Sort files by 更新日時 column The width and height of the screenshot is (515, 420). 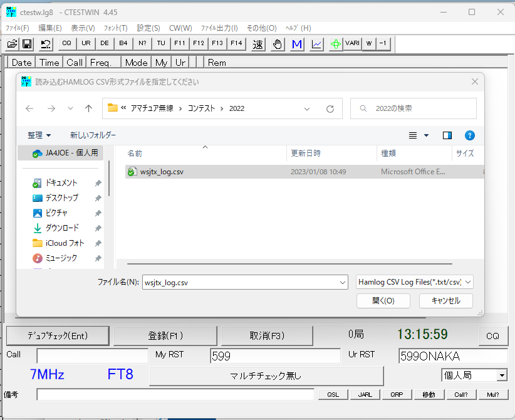[331, 153]
